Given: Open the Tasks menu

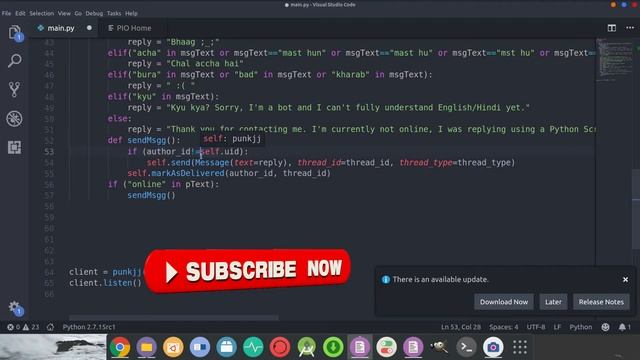Looking at the screenshot, I should (x=114, y=13).
